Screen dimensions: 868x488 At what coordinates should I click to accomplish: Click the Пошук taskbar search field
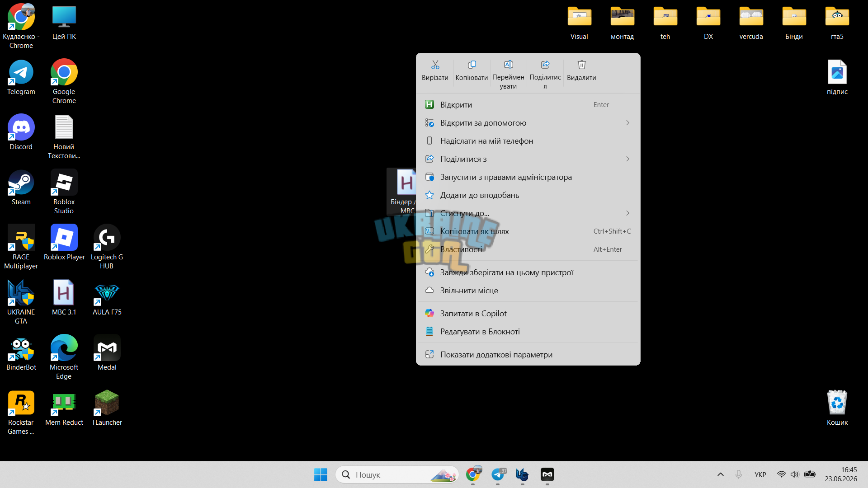[397, 474]
